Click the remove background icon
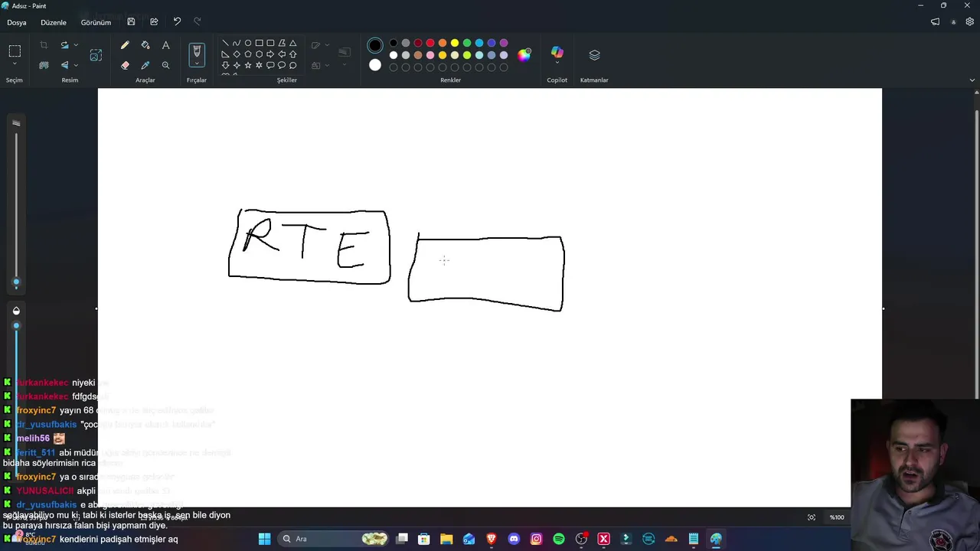The height and width of the screenshot is (551, 980). click(44, 65)
